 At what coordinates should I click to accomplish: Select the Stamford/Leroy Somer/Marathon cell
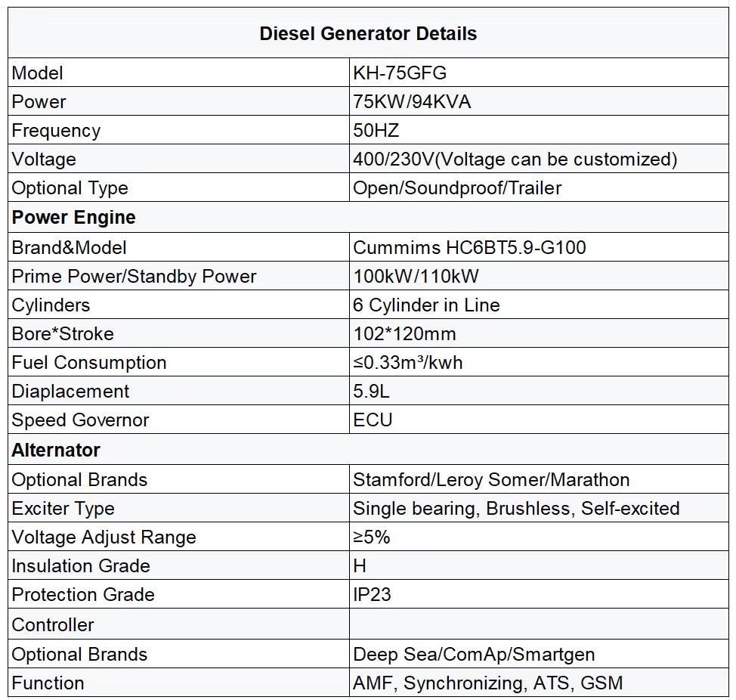539,479
